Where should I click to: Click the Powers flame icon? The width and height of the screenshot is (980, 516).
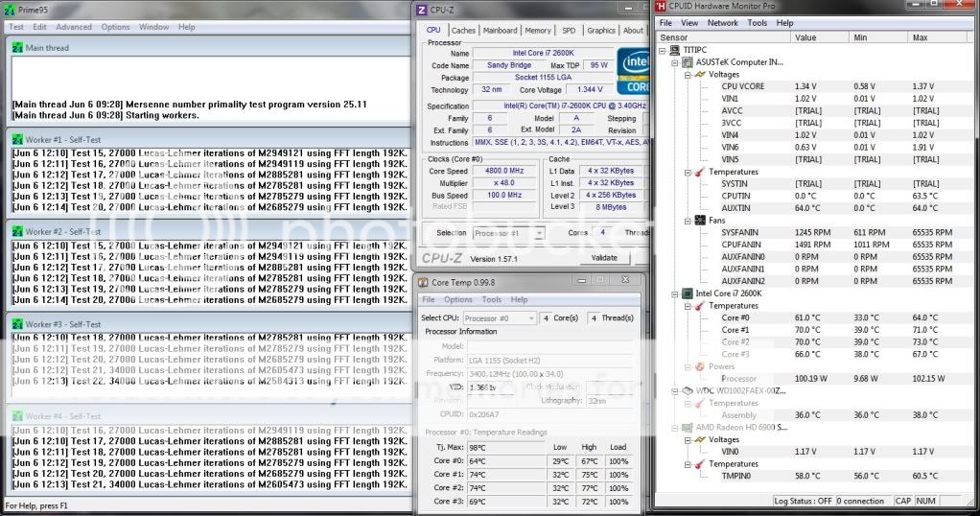[699, 366]
